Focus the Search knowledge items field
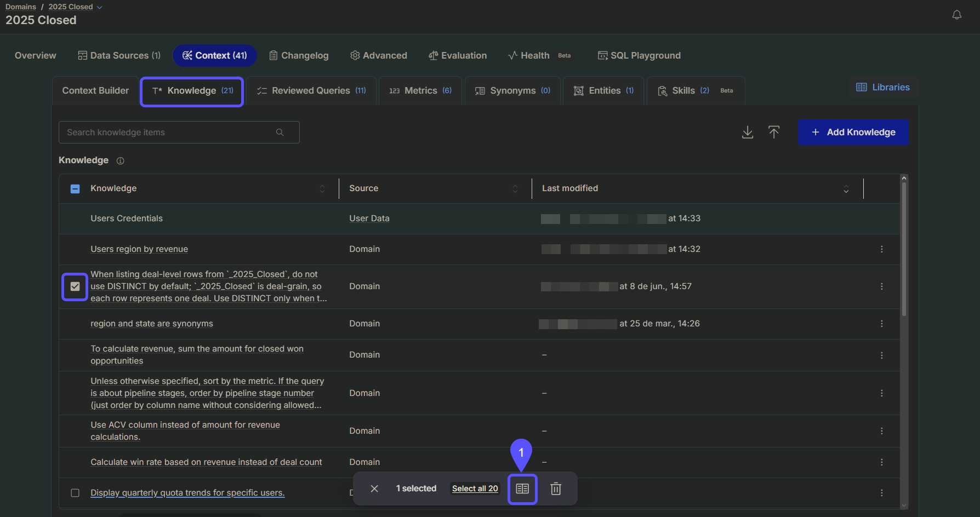Screen dimensions: 980x517 (179, 133)
